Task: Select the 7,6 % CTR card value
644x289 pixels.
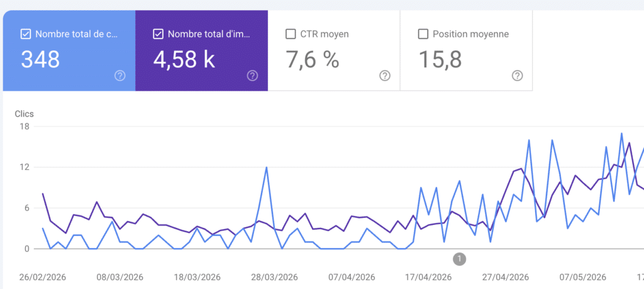Action: pyautogui.click(x=313, y=60)
